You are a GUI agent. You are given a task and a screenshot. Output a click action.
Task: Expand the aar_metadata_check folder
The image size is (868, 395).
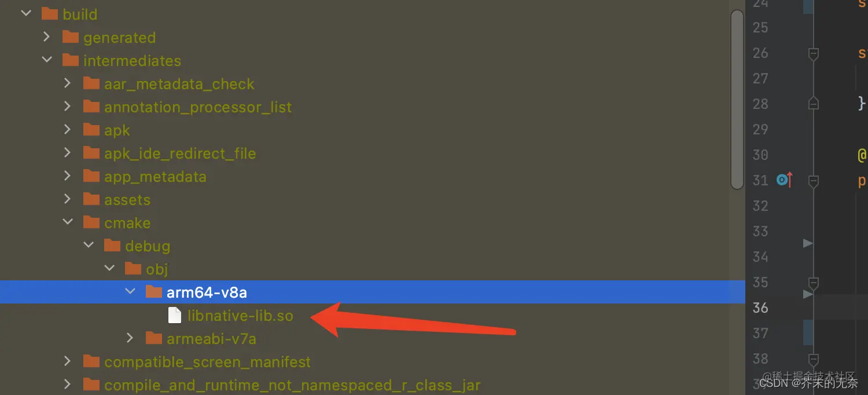[68, 83]
